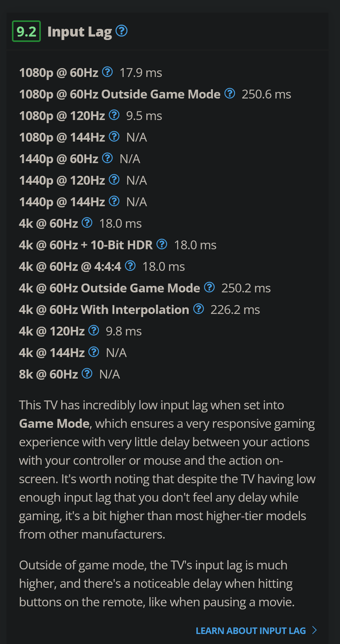Click the help icon beside 4k @ 60Hz
This screenshot has height=644, width=340.
[x=87, y=222]
